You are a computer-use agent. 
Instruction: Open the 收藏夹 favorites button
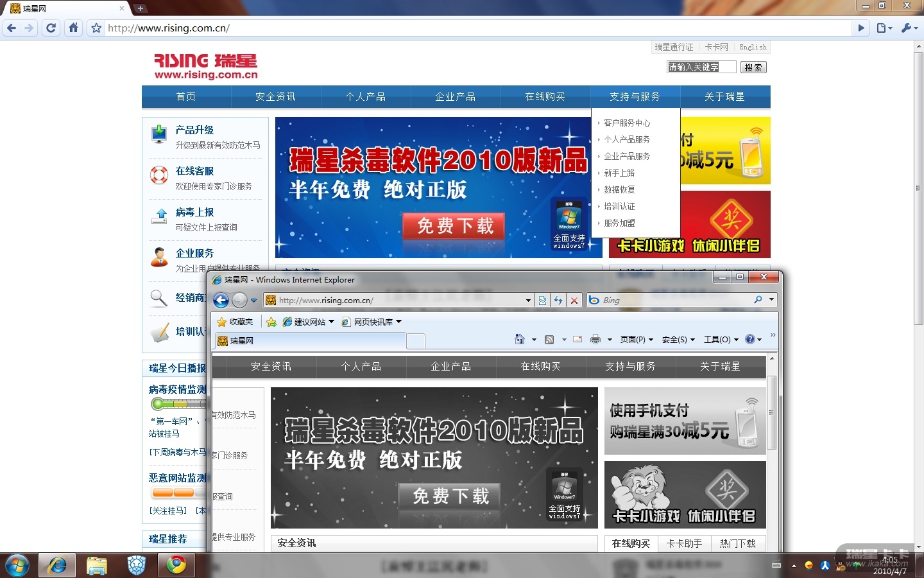[x=235, y=322]
